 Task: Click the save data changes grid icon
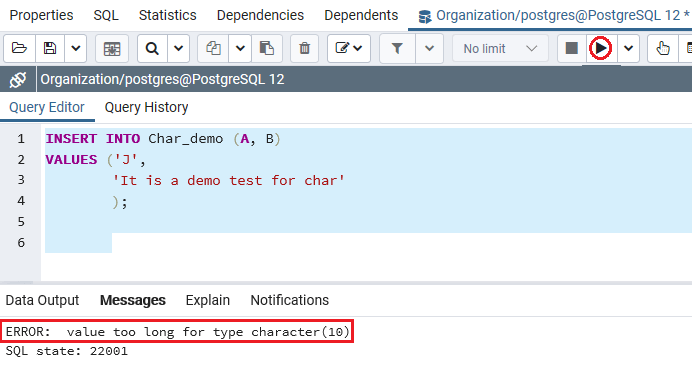[x=112, y=48]
